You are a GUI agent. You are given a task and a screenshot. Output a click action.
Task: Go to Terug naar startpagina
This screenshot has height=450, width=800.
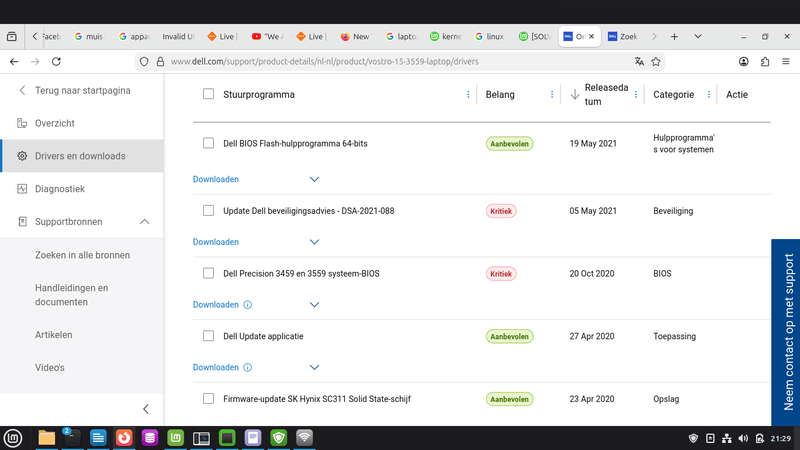point(82,90)
